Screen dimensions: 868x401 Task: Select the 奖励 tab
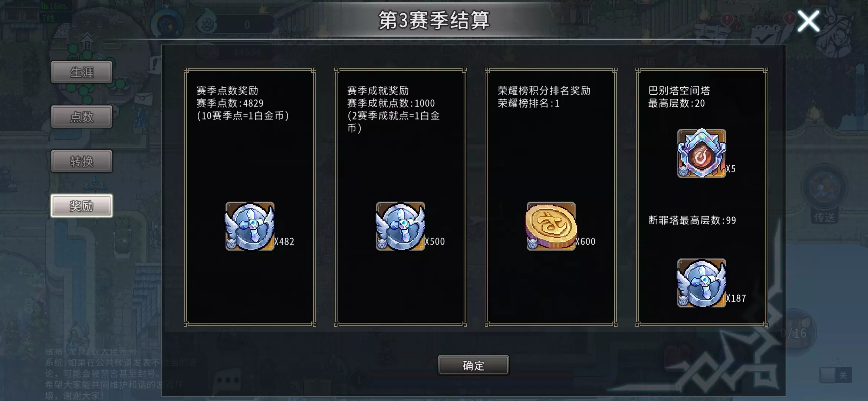point(82,206)
